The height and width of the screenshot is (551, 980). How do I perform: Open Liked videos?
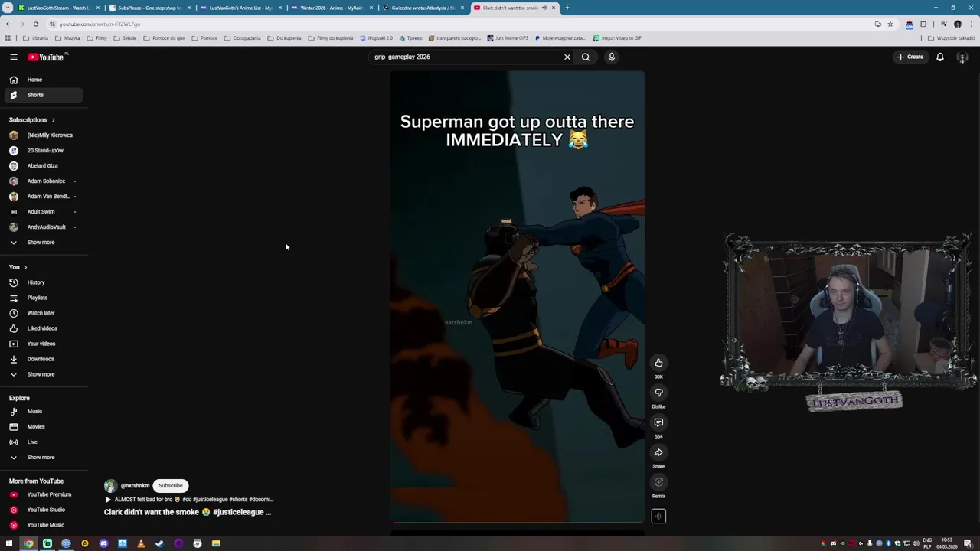42,328
